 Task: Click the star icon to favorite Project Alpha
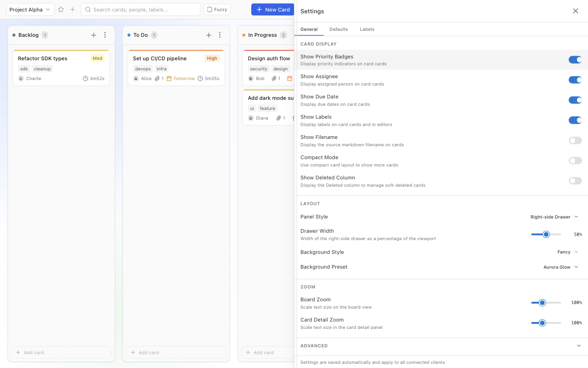[x=61, y=9]
